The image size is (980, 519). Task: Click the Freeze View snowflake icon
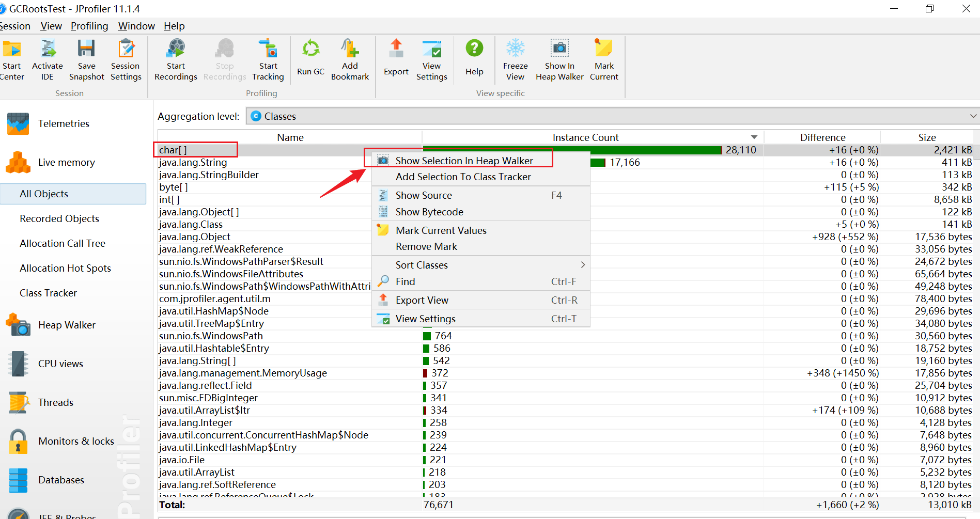tap(515, 49)
